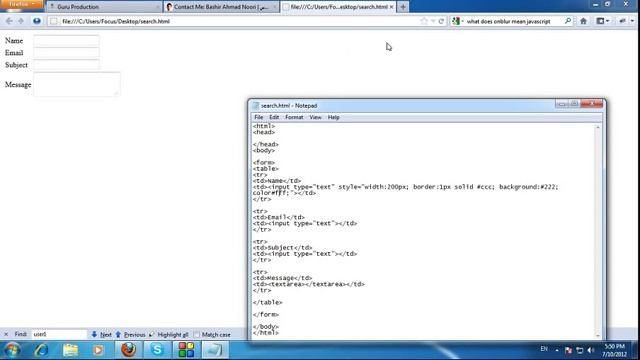This screenshot has height=360, width=640.
Task: Click the add-on icon at toolbar end
Action: pyautogui.click(x=622, y=21)
